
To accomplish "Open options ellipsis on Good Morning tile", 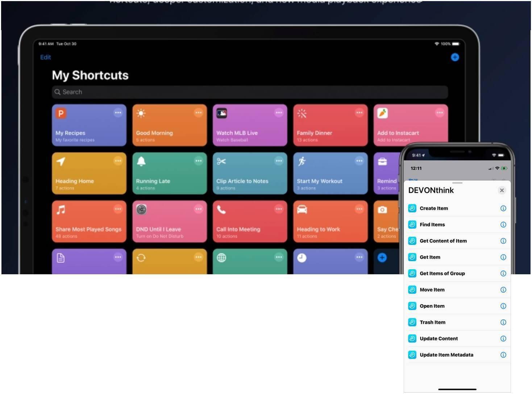I will (x=198, y=113).
